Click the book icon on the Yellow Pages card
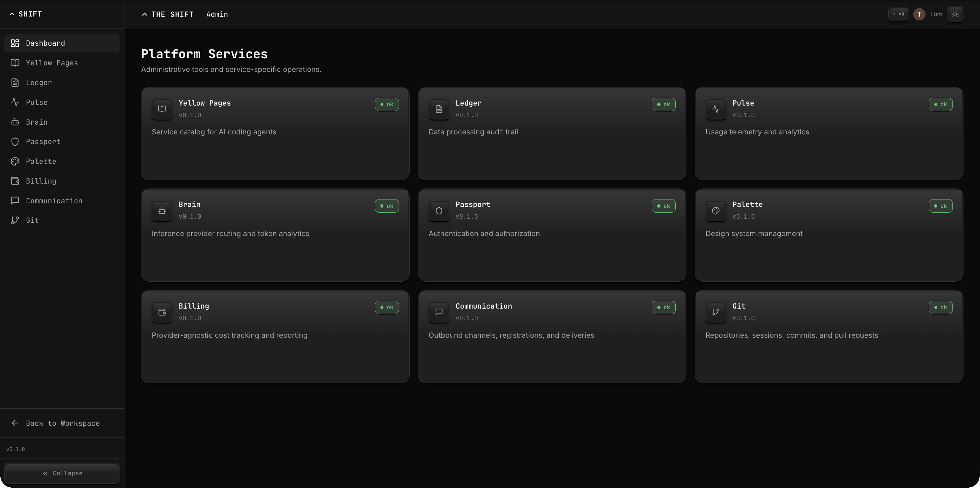 click(x=162, y=109)
